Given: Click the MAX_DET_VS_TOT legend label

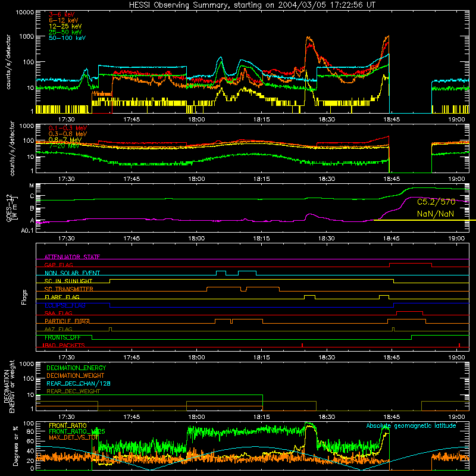Looking at the screenshot, I should pyautogui.click(x=74, y=437).
